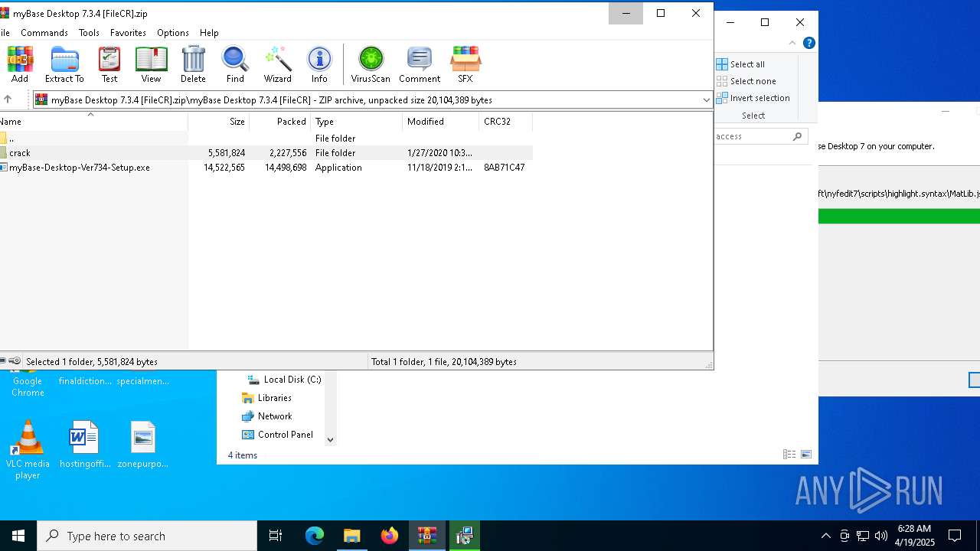Sort by Type column header
The width and height of the screenshot is (980, 551).
[356, 121]
